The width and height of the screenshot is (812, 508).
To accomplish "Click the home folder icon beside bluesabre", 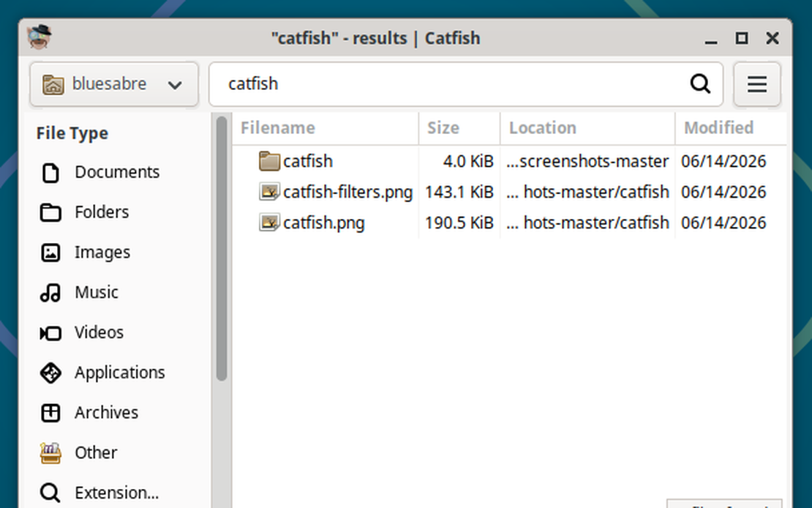I will click(x=53, y=84).
